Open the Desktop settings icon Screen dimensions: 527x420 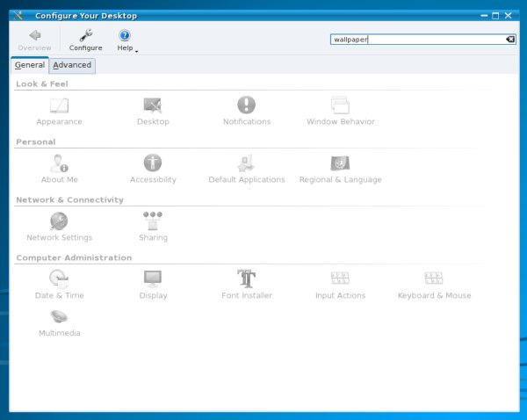pyautogui.click(x=153, y=112)
